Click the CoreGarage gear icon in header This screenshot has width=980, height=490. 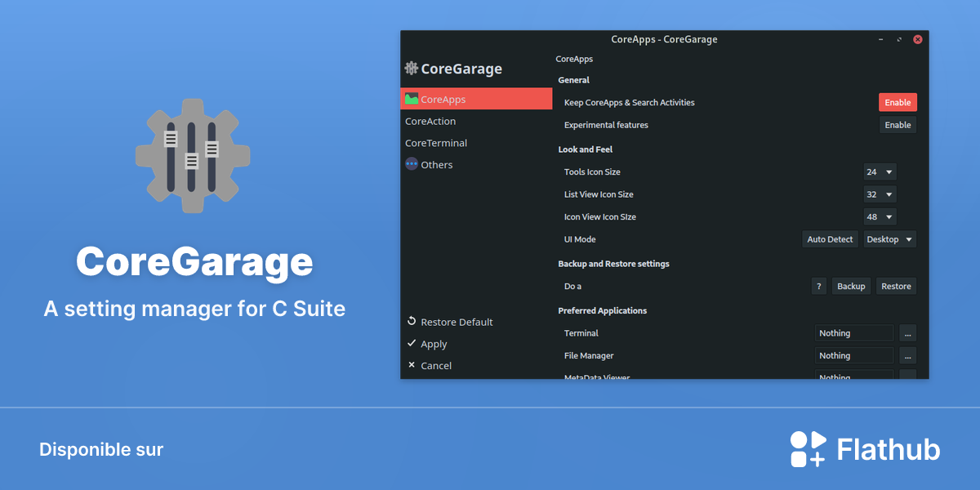(411, 69)
